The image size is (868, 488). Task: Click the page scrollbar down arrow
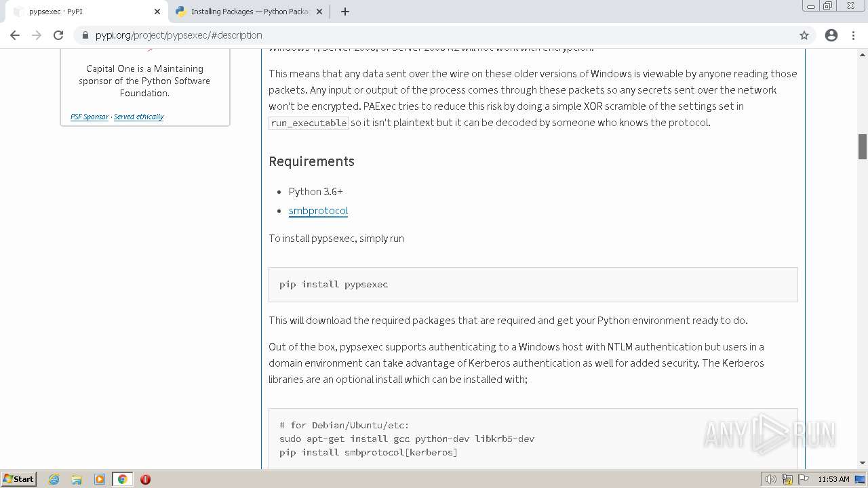click(x=863, y=463)
